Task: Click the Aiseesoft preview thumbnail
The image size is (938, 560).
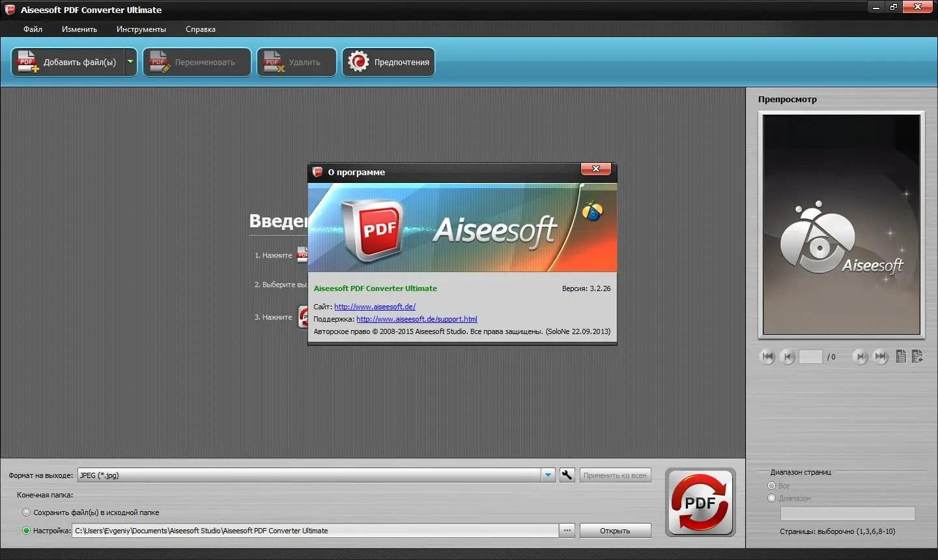Action: point(842,225)
